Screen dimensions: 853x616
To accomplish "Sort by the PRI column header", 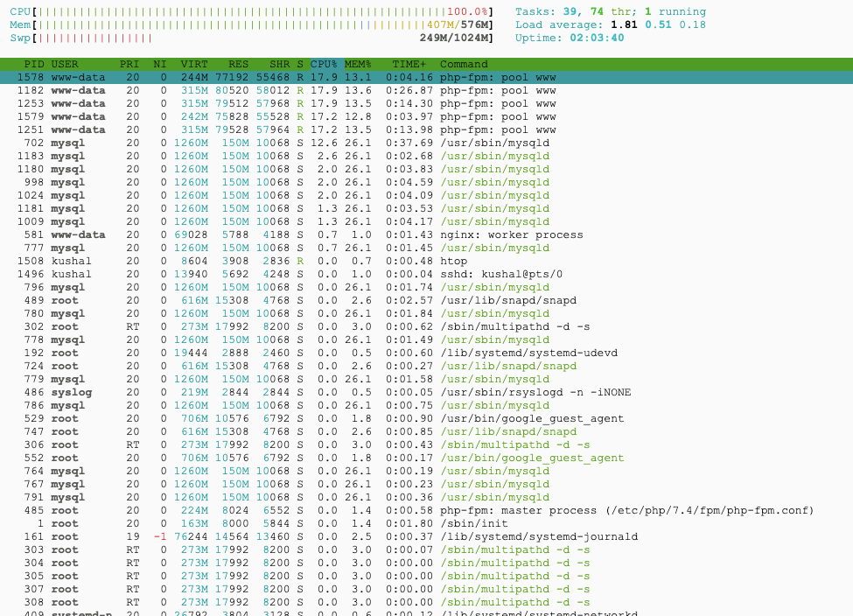I will point(129,64).
